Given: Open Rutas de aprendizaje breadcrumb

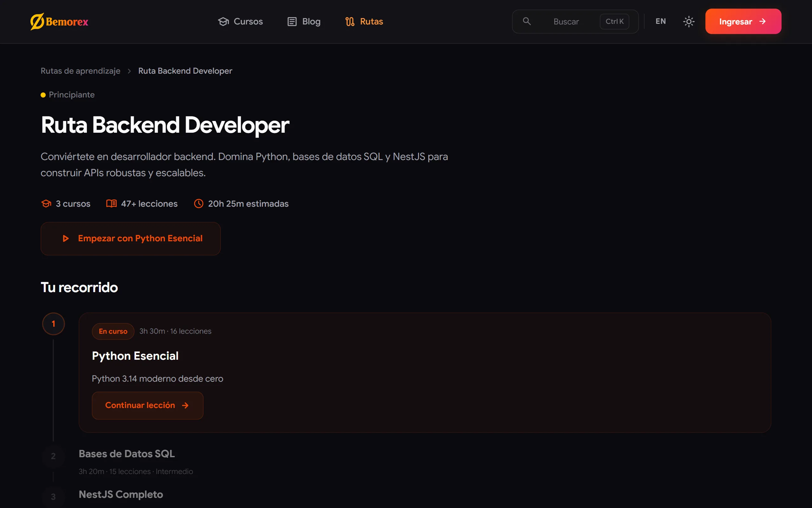Looking at the screenshot, I should pos(81,71).
